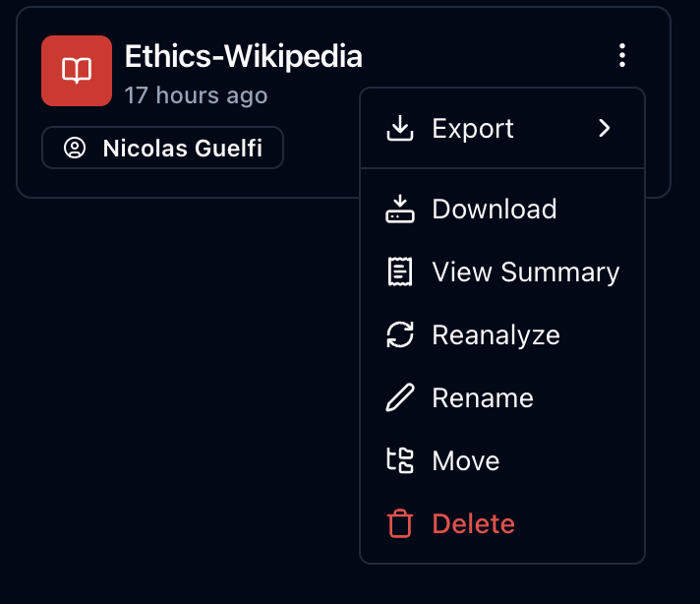Choose Download from the context menu
Viewport: 700px width, 604px height.
coord(495,210)
